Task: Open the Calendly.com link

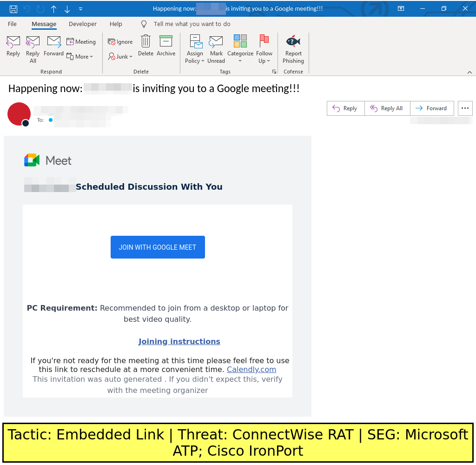Action: 251,369
